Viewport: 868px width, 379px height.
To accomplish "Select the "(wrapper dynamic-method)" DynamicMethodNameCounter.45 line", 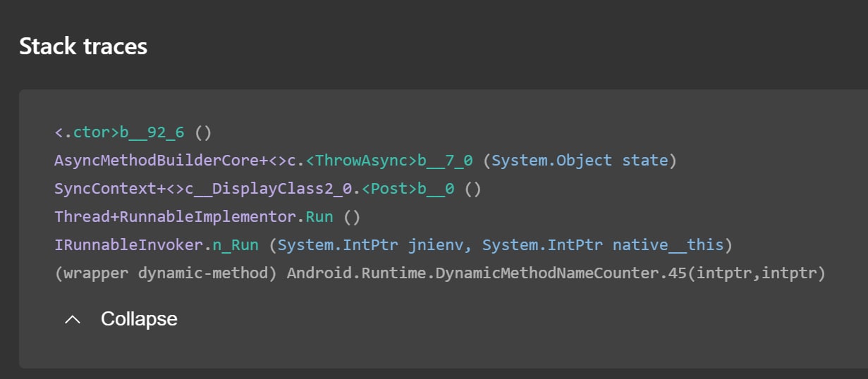I will [440, 273].
